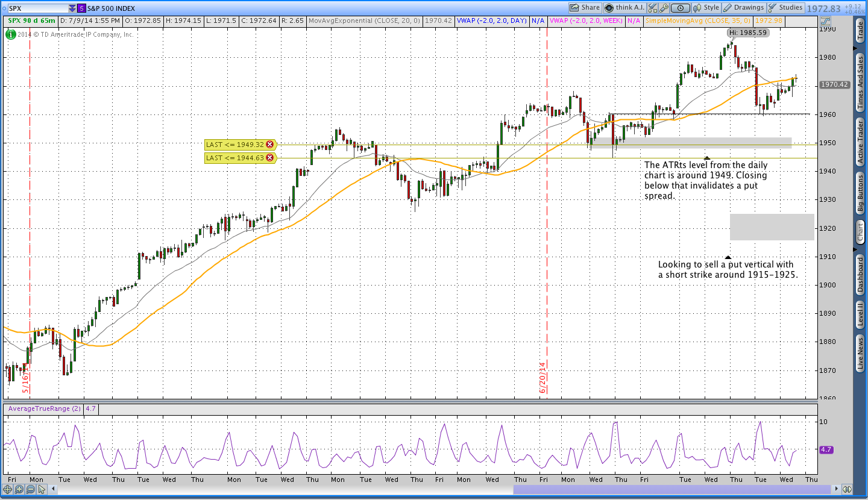Open chart settings wrench icon
This screenshot has height=500, width=868.
pyautogui.click(x=664, y=8)
